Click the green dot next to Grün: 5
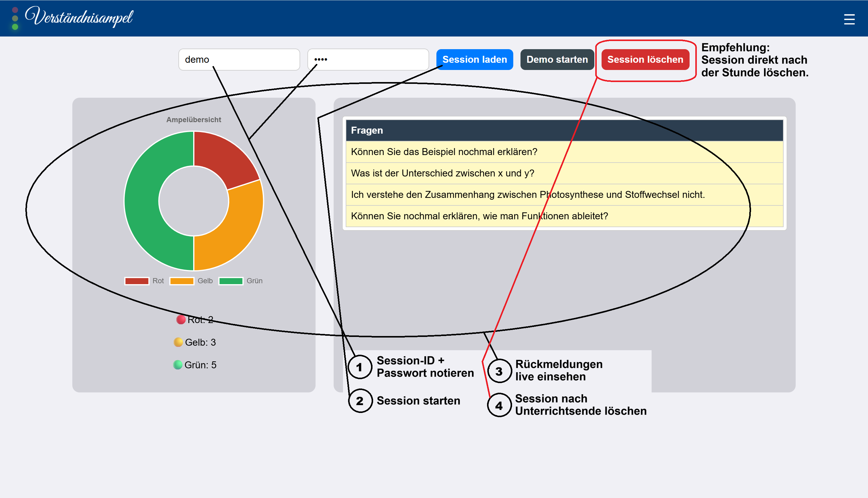The width and height of the screenshot is (868, 498). (x=178, y=365)
